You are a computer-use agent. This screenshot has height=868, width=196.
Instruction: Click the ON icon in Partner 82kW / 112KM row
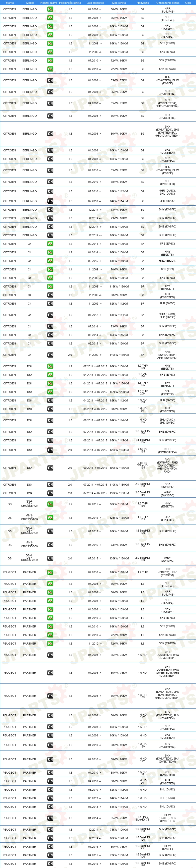click(x=50, y=790)
